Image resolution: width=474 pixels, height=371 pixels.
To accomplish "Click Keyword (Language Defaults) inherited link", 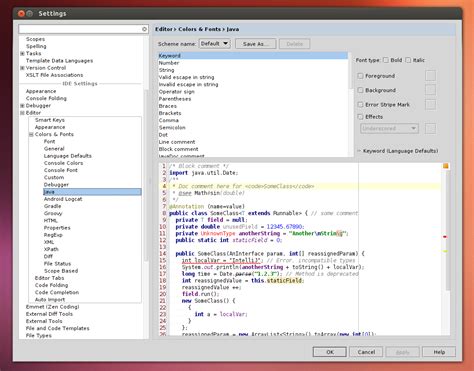I will pyautogui.click(x=400, y=151).
